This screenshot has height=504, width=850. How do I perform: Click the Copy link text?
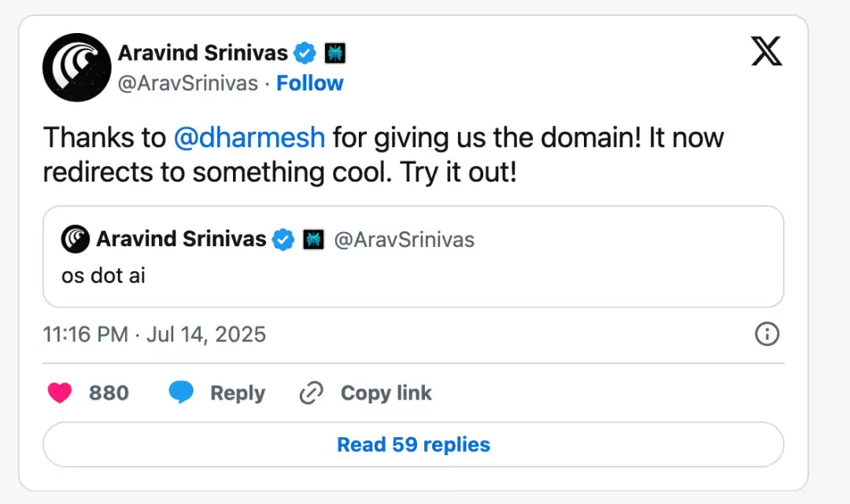point(386,393)
